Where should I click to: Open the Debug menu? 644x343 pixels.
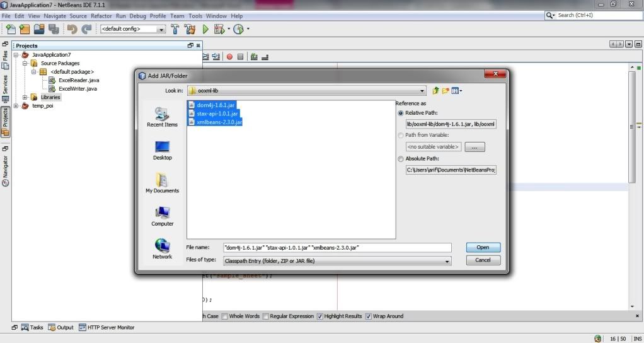137,16
